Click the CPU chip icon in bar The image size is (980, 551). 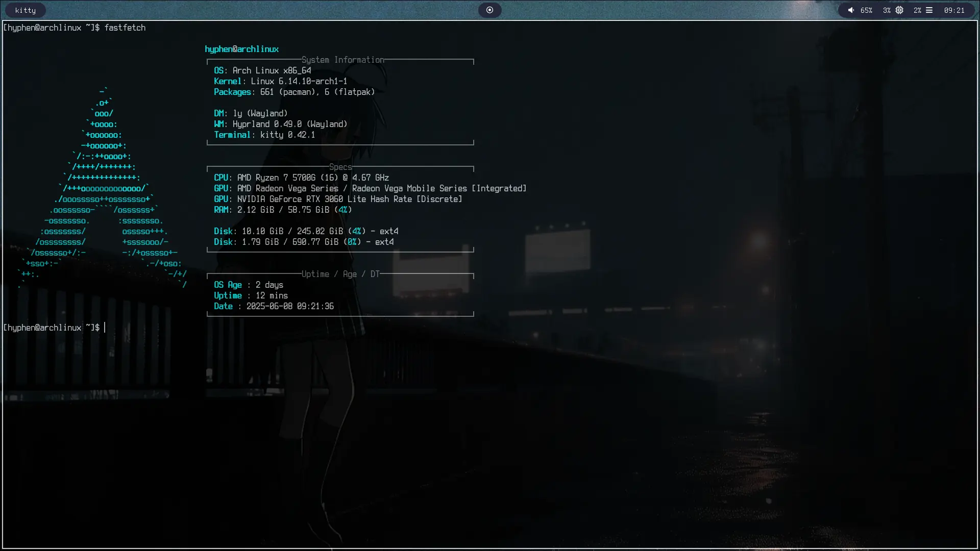[899, 10]
